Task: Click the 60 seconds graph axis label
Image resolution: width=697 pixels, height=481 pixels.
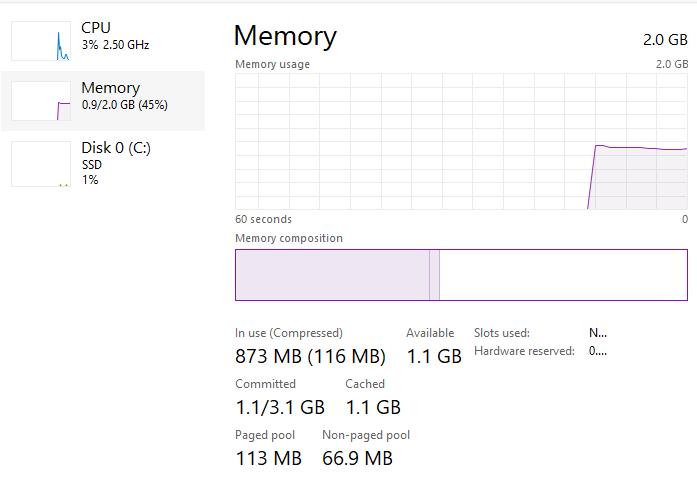Action: point(263,219)
